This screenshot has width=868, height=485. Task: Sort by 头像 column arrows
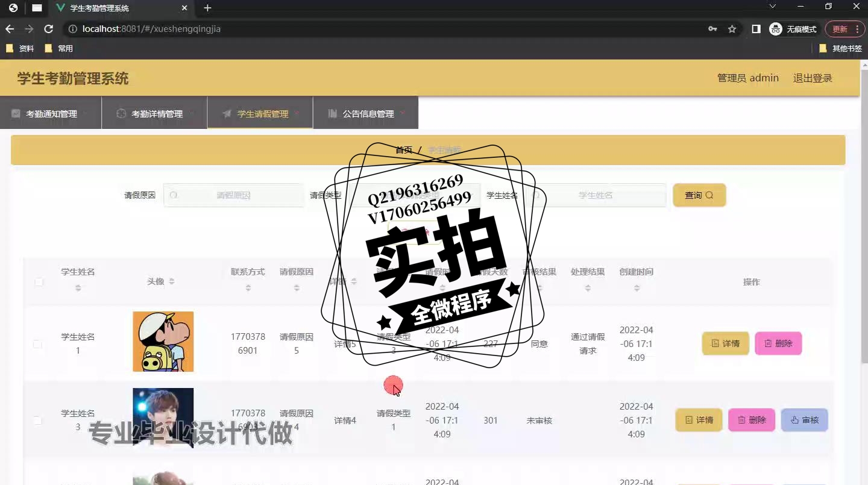[x=172, y=282]
